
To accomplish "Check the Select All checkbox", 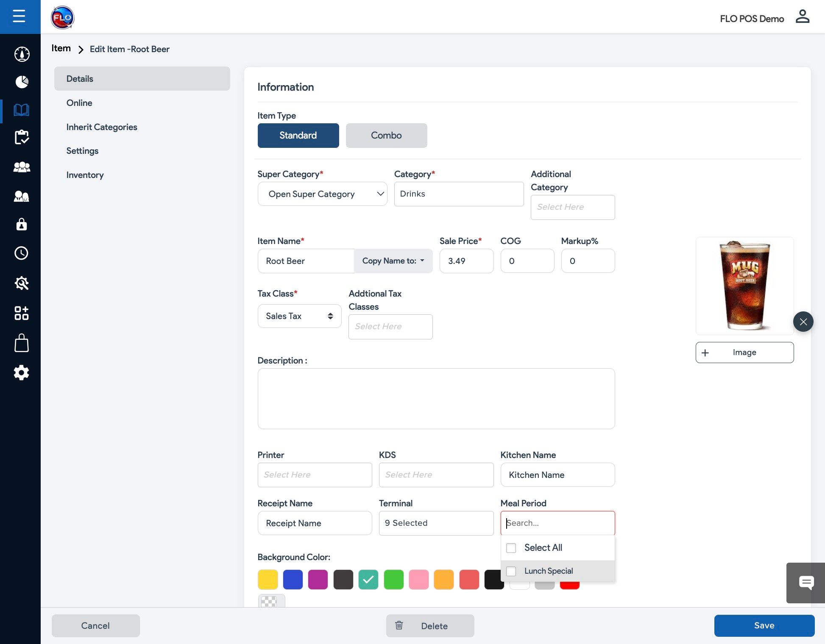I will pos(511,548).
